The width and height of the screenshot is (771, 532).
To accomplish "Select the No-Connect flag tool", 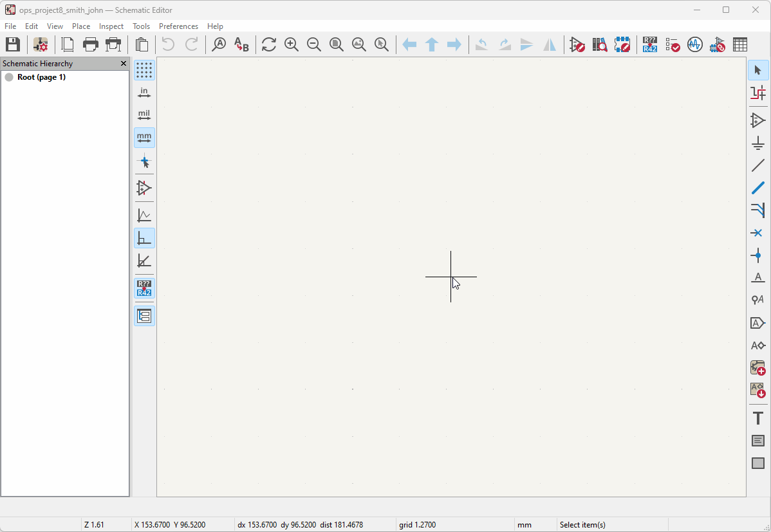I will point(757,233).
